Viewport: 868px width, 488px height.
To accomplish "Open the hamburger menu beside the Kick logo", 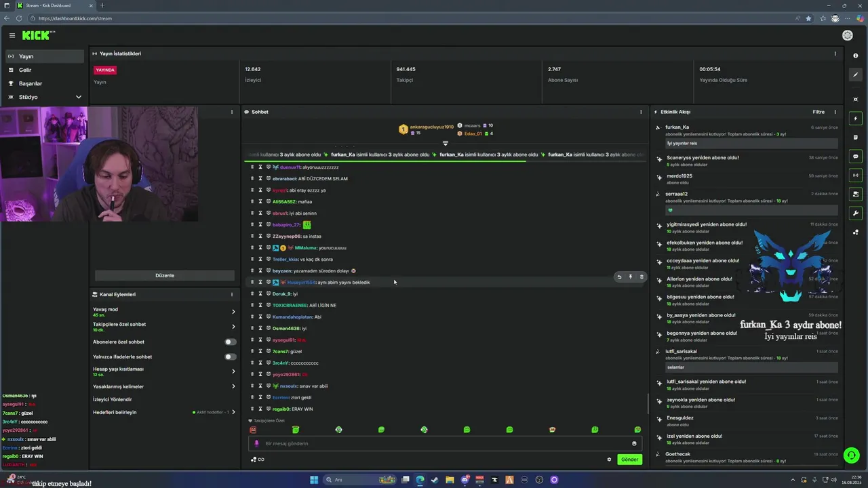I will [x=12, y=35].
